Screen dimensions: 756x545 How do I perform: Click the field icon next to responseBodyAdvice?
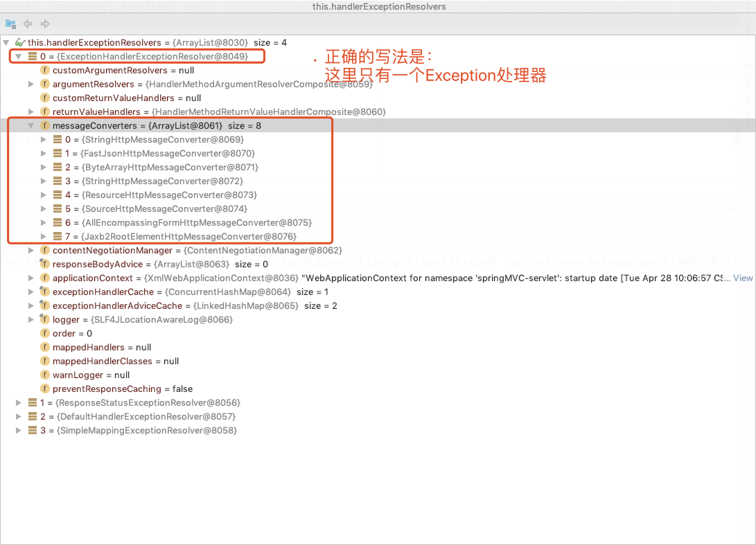44,264
